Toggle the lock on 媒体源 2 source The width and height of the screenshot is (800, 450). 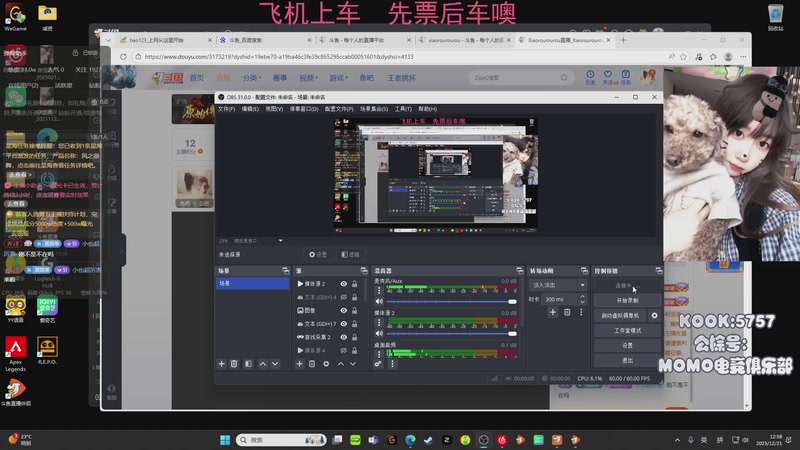[355, 284]
